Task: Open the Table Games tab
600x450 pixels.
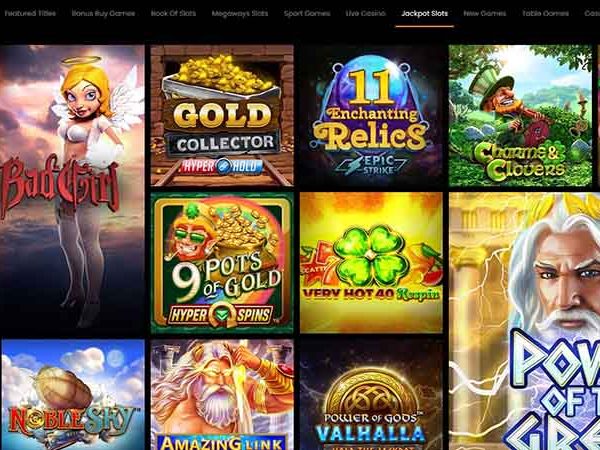Action: click(x=545, y=14)
